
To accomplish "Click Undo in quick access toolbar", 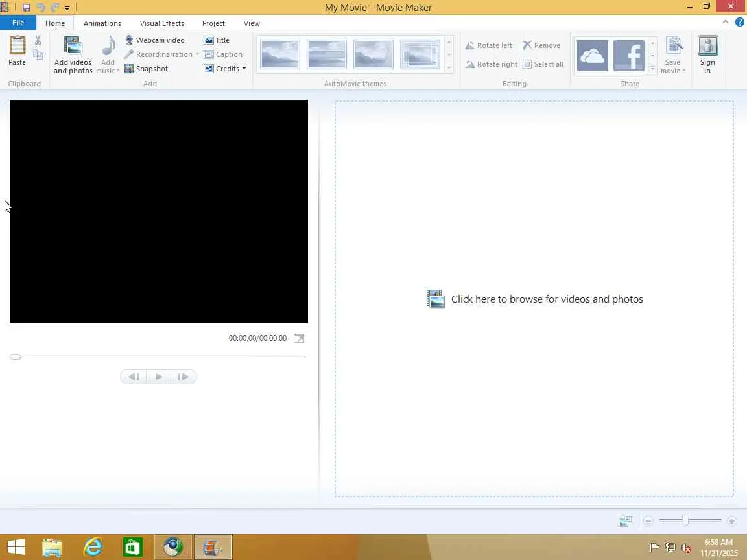I will coord(41,7).
